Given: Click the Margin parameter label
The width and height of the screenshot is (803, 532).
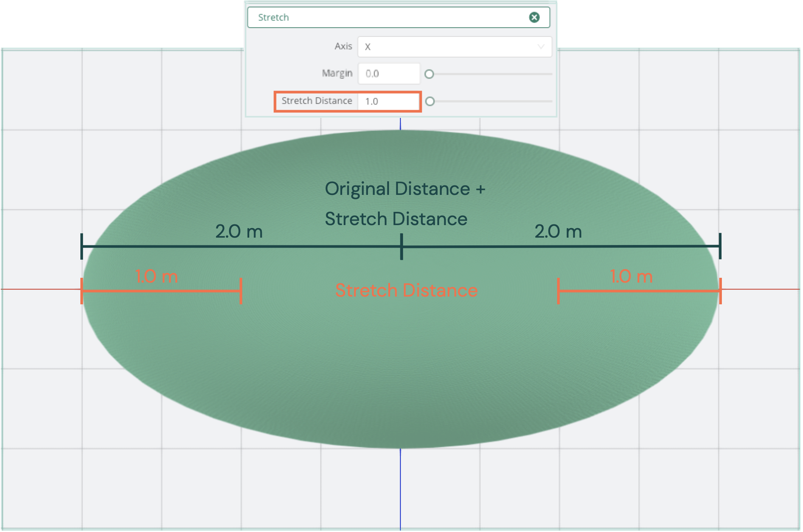Looking at the screenshot, I should (x=337, y=73).
